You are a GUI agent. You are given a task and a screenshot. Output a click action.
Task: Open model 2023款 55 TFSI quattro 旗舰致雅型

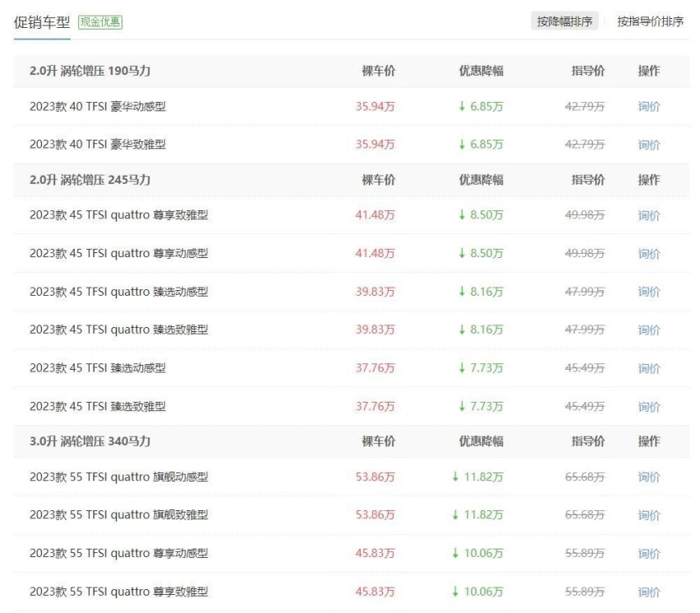[x=119, y=514]
